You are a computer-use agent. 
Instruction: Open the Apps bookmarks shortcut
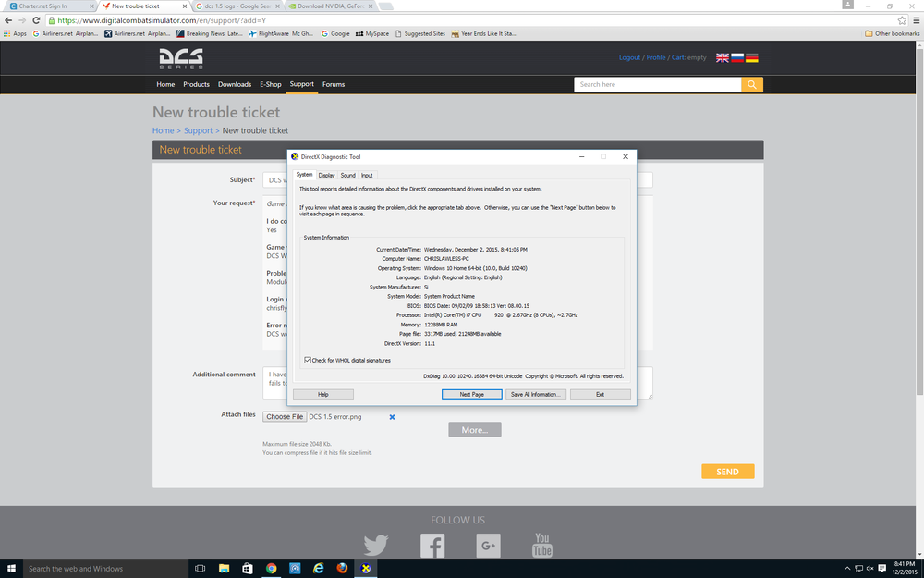coord(16,33)
